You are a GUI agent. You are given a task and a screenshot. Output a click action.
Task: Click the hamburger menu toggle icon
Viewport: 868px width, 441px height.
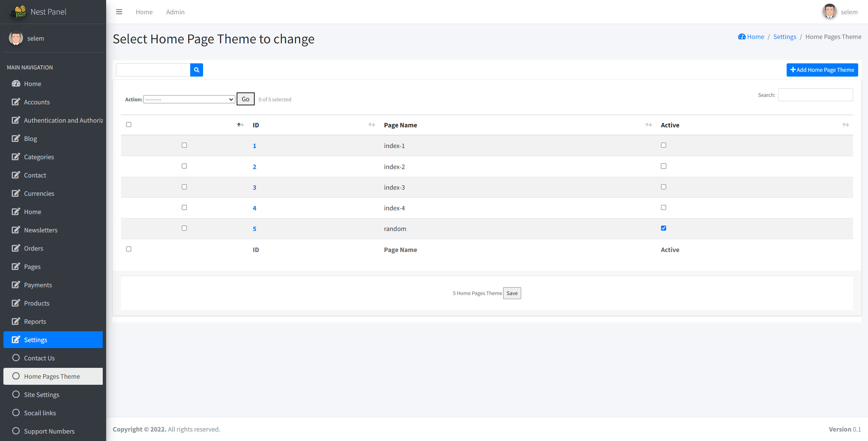pyautogui.click(x=119, y=12)
